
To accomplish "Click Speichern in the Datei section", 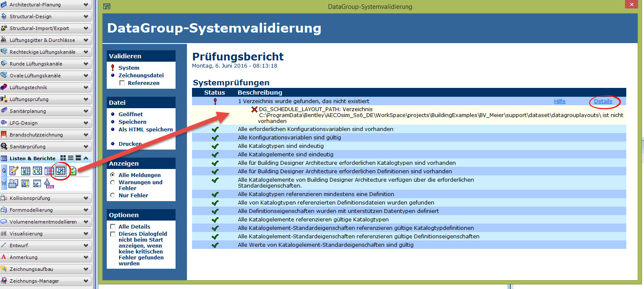I will (132, 122).
